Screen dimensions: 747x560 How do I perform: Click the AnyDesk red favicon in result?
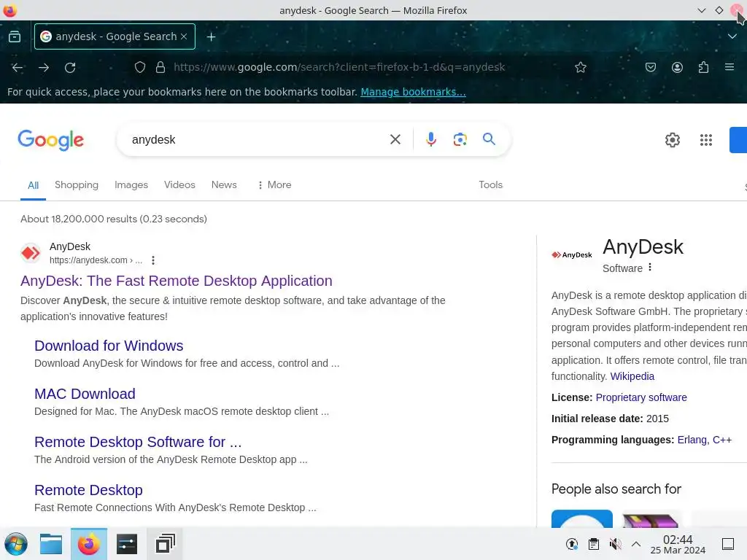click(x=31, y=253)
